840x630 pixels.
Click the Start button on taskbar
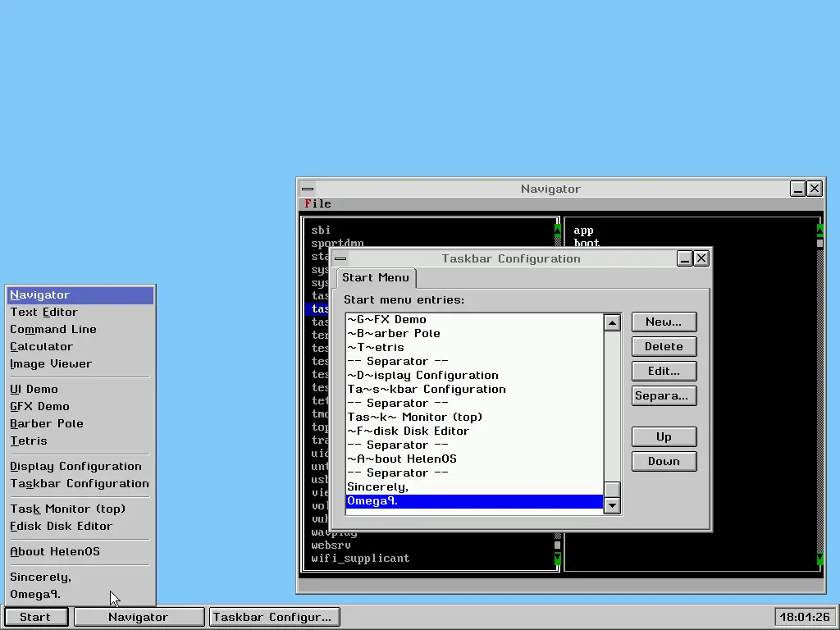coord(35,617)
